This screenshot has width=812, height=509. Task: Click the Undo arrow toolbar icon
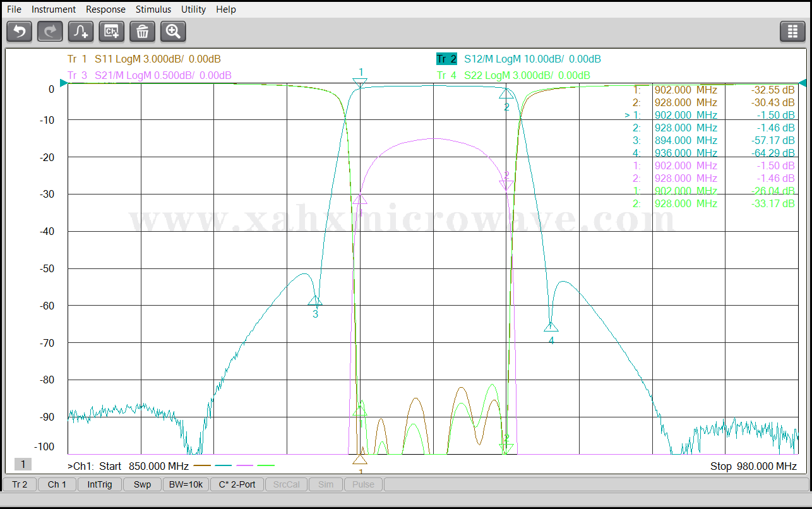pos(19,31)
